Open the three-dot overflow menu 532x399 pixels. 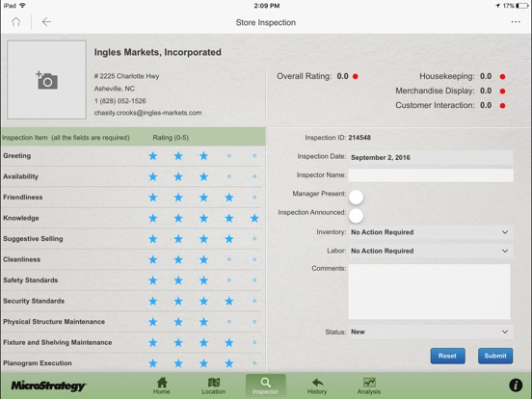(x=516, y=22)
